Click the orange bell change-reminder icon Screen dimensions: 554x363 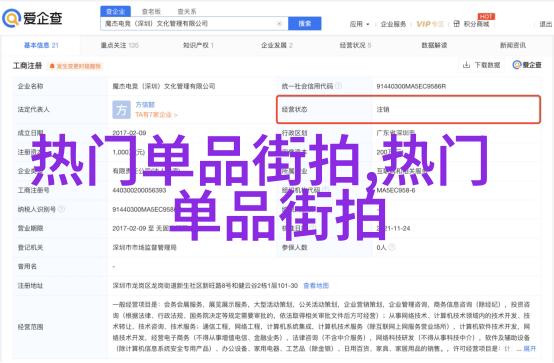point(52,66)
